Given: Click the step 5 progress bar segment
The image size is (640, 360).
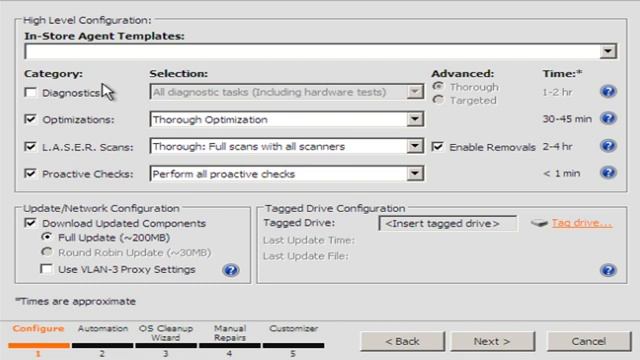Looking at the screenshot, I should click(x=293, y=345).
